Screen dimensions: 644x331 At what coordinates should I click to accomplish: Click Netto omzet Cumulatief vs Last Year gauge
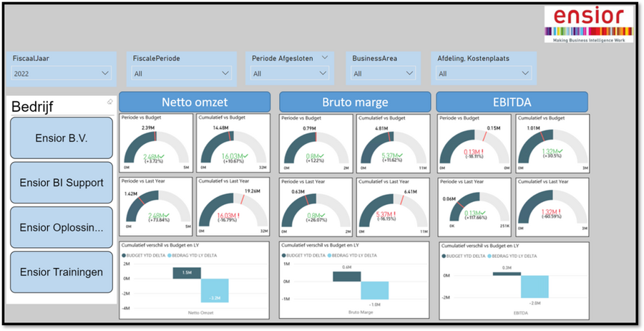tap(233, 206)
